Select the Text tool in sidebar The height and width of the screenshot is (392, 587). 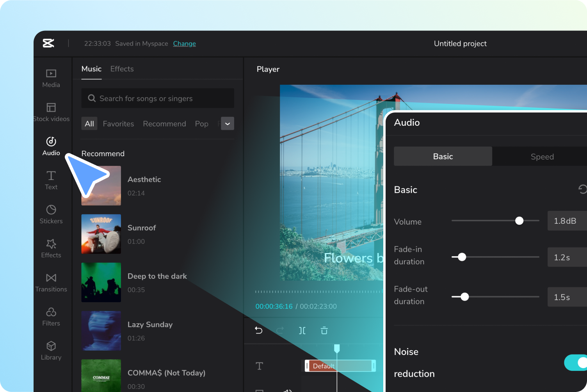click(x=51, y=180)
